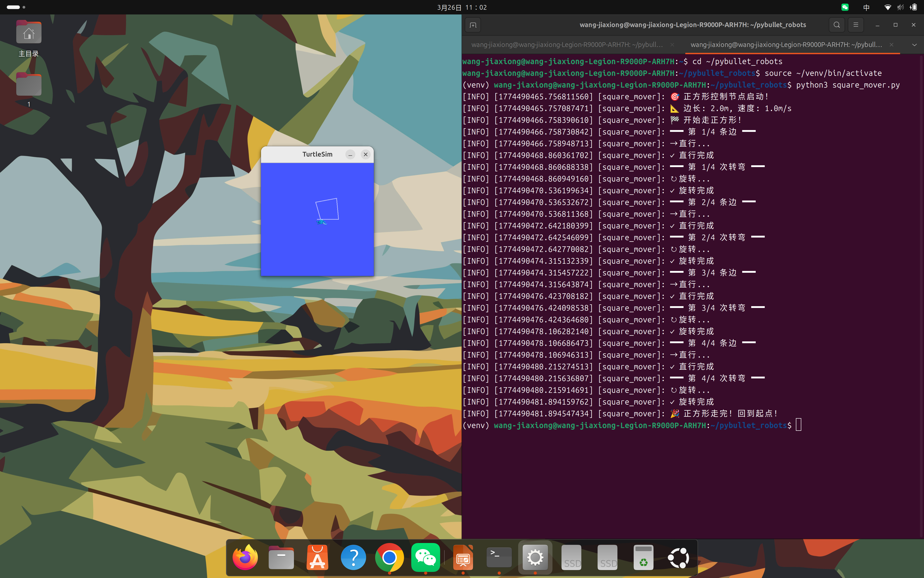This screenshot has width=924, height=578.
Task: Close the first terminal tab
Action: click(672, 45)
